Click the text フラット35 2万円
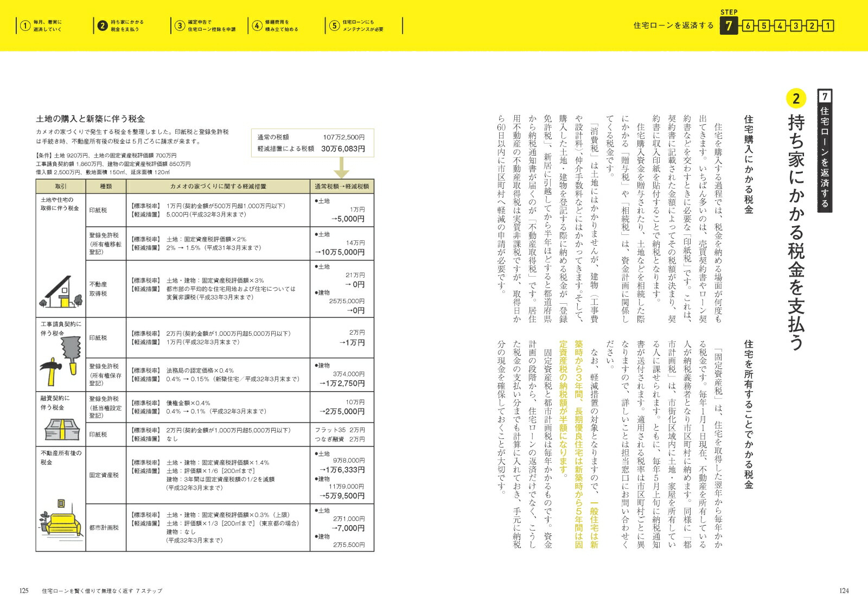This screenshot has width=868, height=613. click(x=340, y=430)
